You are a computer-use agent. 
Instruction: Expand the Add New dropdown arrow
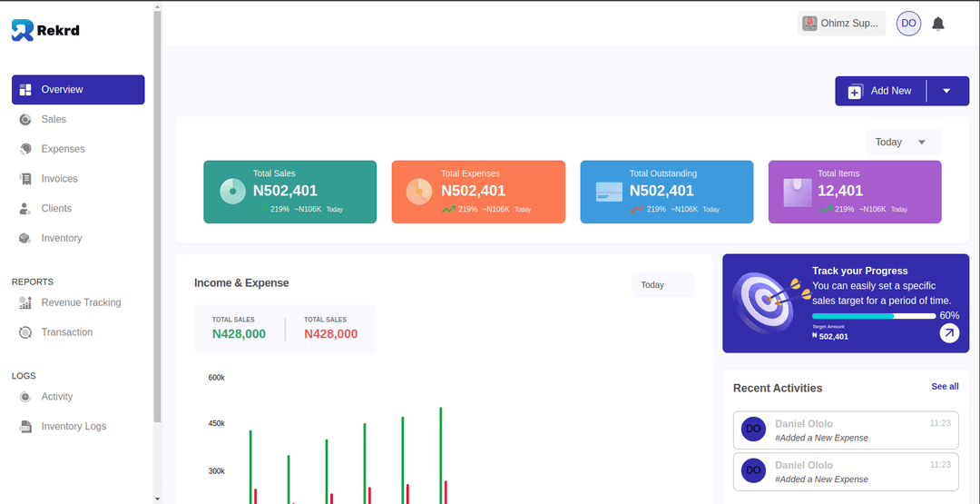click(x=946, y=91)
